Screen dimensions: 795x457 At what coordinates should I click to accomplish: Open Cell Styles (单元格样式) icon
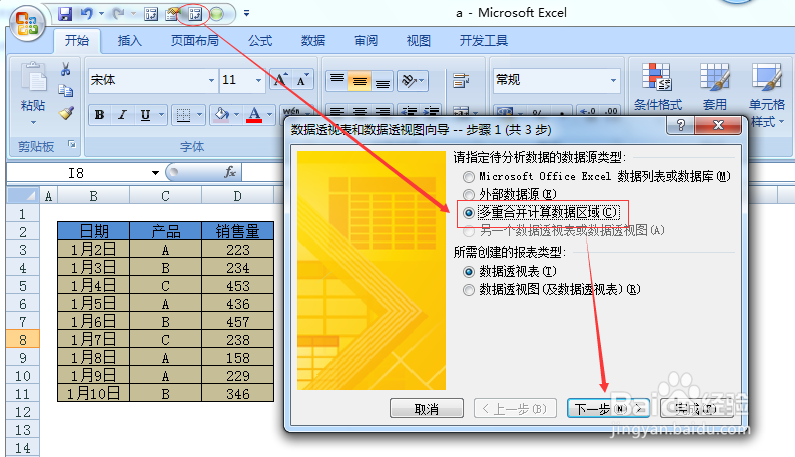tap(766, 94)
